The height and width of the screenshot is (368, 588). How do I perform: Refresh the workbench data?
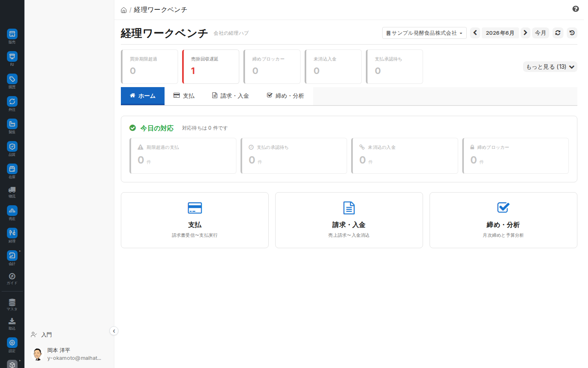click(x=558, y=33)
